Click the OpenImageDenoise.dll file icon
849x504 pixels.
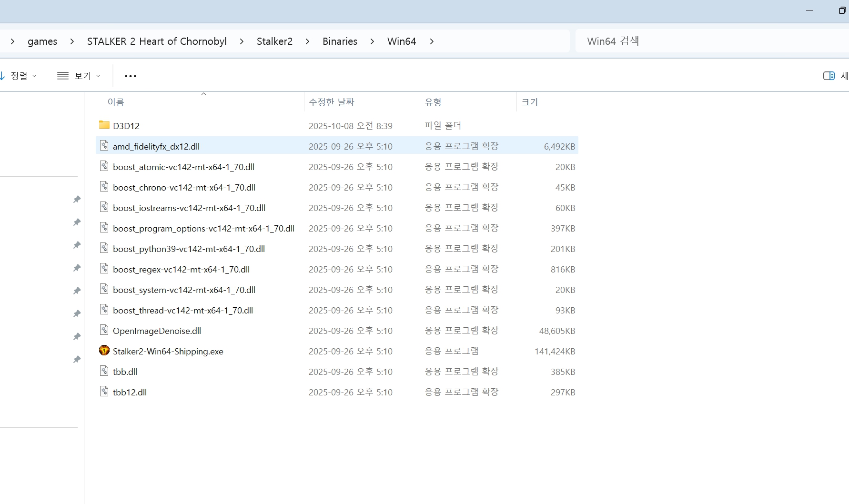104,330
